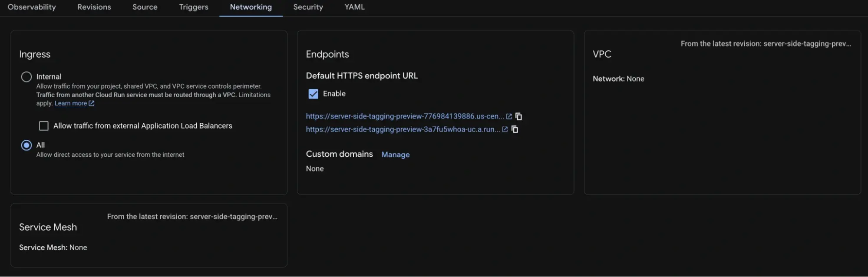Click open-in-new-tab icon for the 776984139886 URL

coord(509,116)
